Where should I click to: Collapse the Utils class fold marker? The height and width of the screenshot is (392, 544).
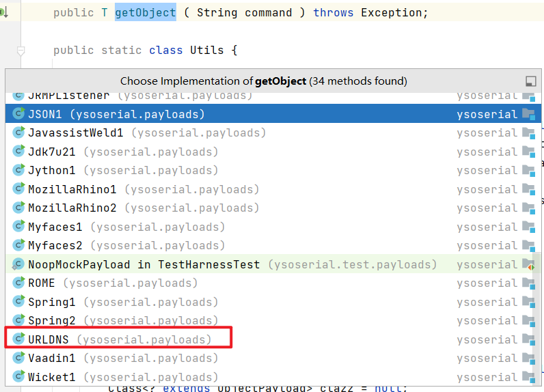(21, 51)
